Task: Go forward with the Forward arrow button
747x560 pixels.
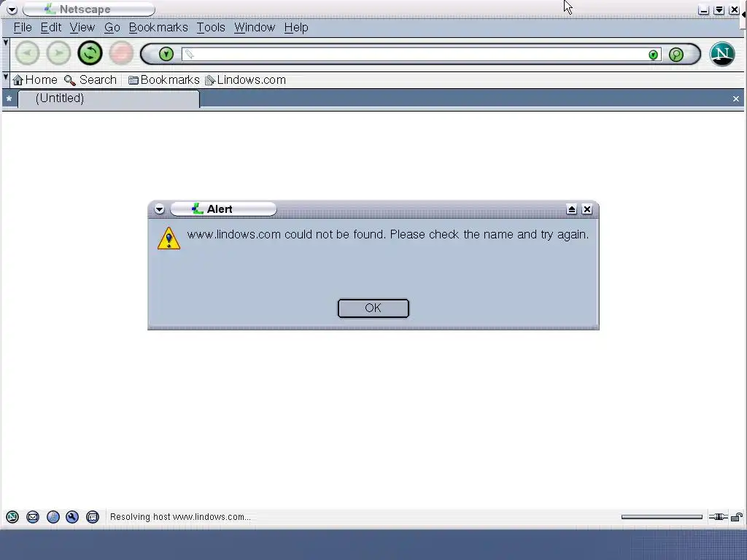Action: (x=58, y=53)
